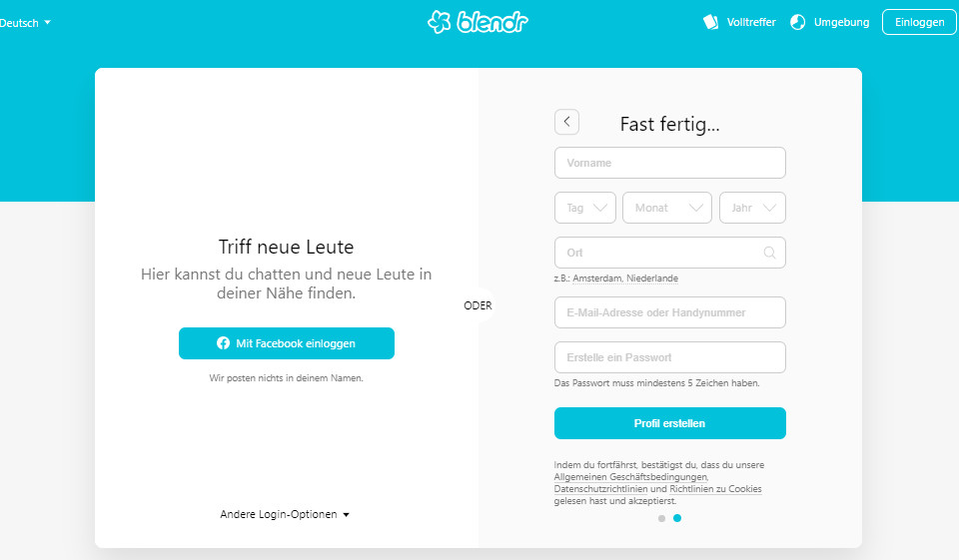Click Profil erstellen button

(669, 423)
